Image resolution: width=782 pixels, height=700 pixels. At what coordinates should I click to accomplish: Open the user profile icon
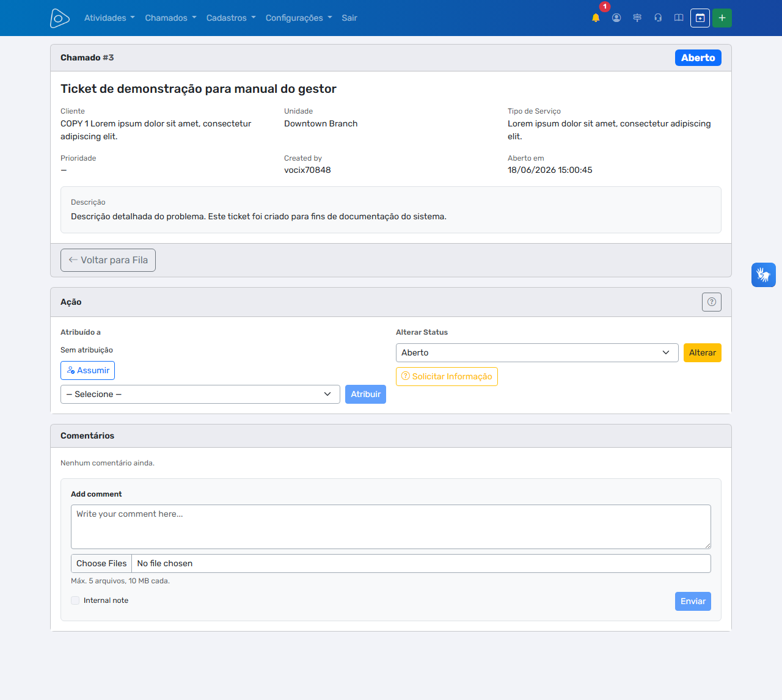coord(616,18)
